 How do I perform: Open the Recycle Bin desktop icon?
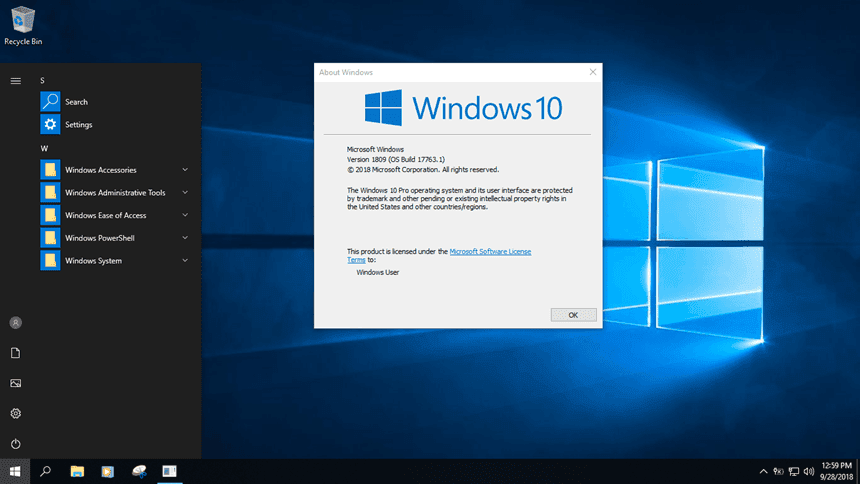tap(23, 26)
